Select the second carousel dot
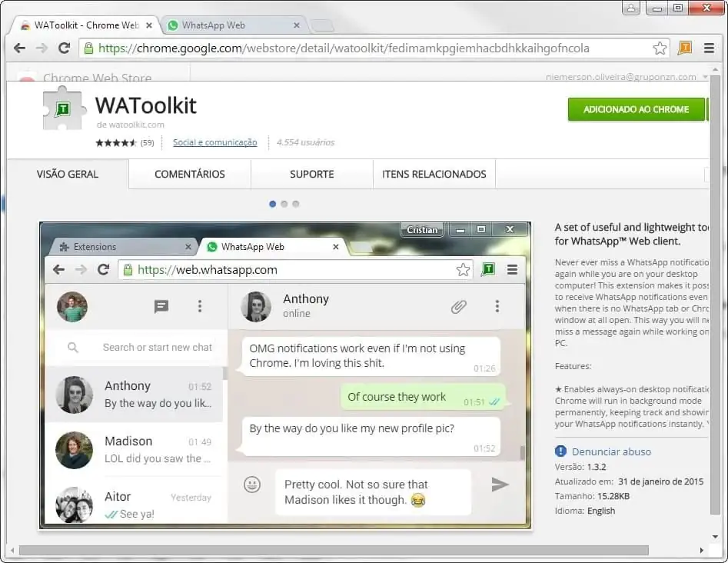Viewport: 728px width, 563px height. click(x=284, y=204)
